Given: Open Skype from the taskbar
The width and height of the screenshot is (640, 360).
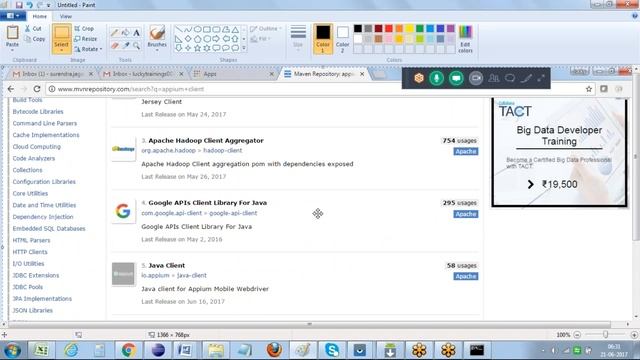Looking at the screenshot, I should point(332,350).
